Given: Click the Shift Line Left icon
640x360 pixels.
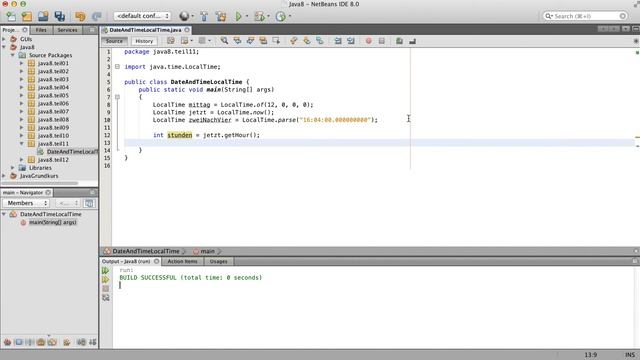Looking at the screenshot, I should point(338,41).
